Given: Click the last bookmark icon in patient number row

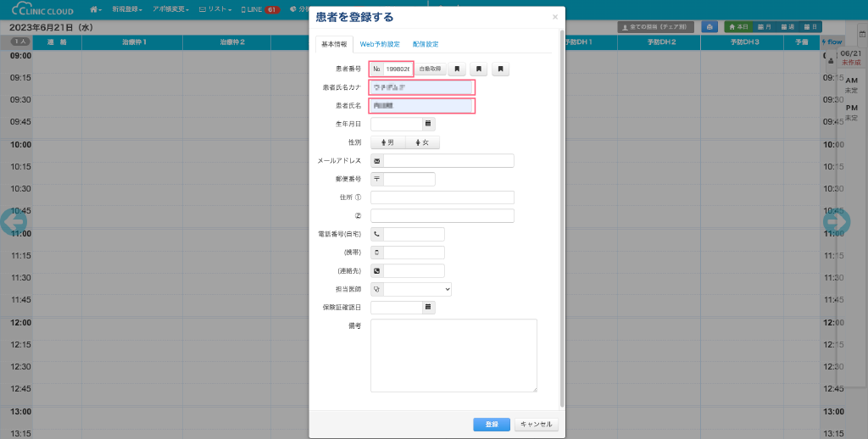Looking at the screenshot, I should [501, 69].
